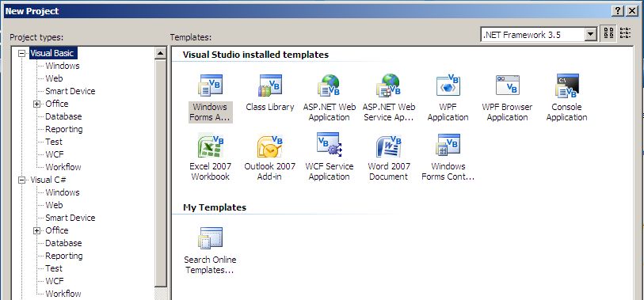Select Web under Visual C#
The image size is (644, 300).
[x=54, y=205]
